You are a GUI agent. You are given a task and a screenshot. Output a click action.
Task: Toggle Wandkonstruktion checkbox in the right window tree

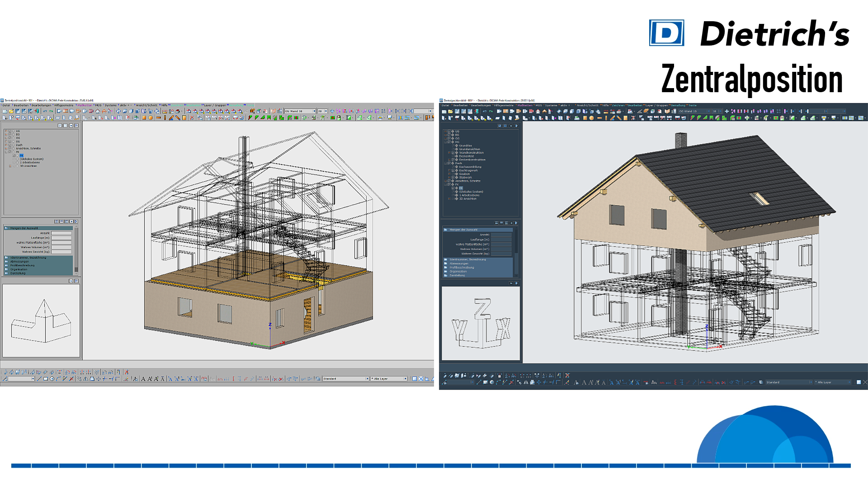click(x=453, y=153)
